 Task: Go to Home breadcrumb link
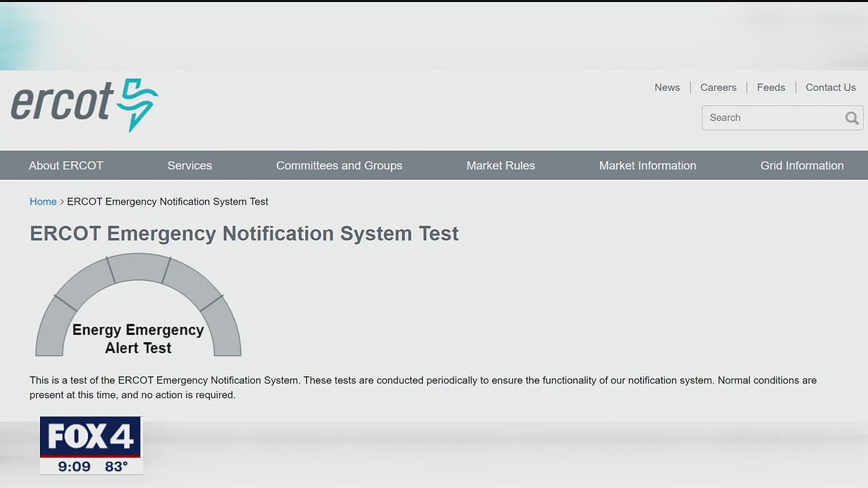click(43, 201)
